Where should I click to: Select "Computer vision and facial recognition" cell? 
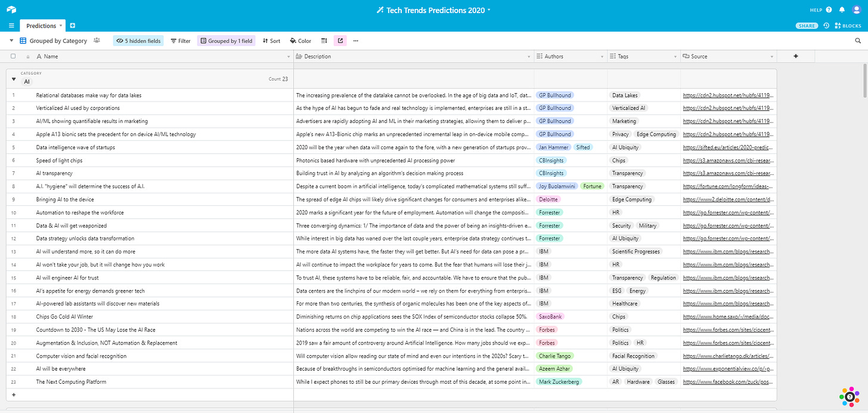pos(150,356)
